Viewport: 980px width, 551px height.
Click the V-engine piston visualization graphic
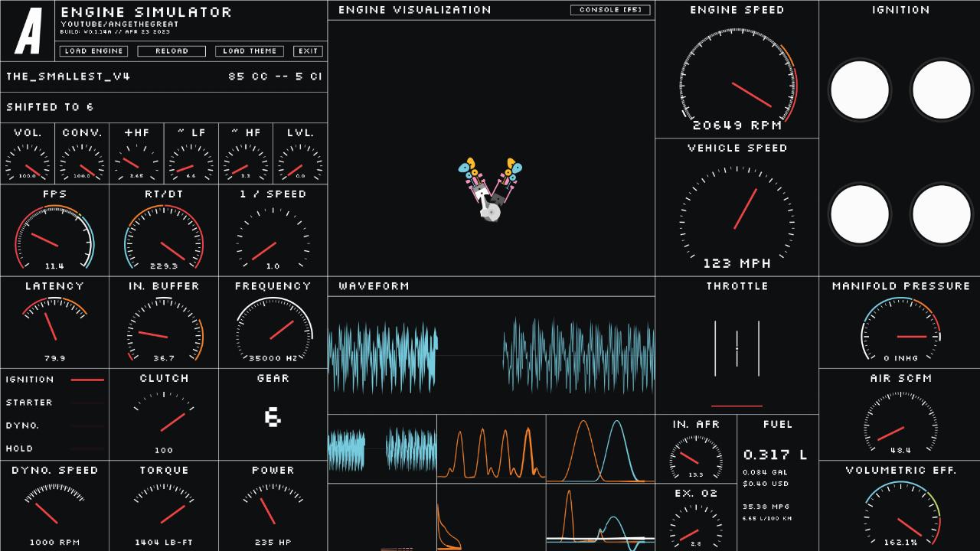490,189
